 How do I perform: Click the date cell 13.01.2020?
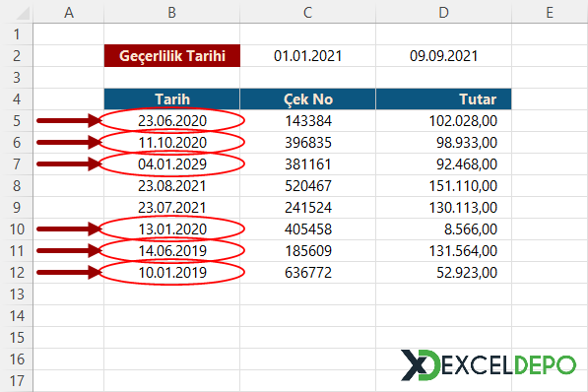pos(172,229)
